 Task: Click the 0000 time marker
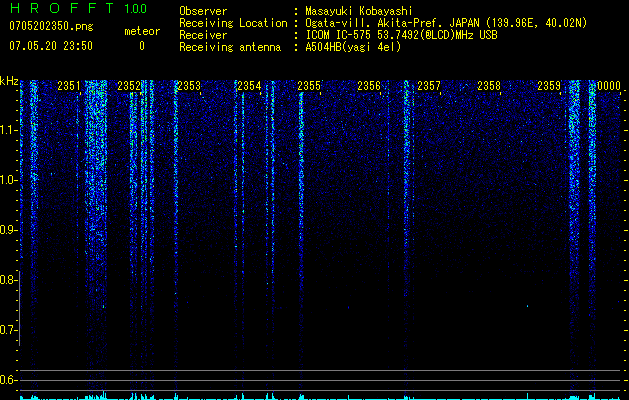(609, 86)
